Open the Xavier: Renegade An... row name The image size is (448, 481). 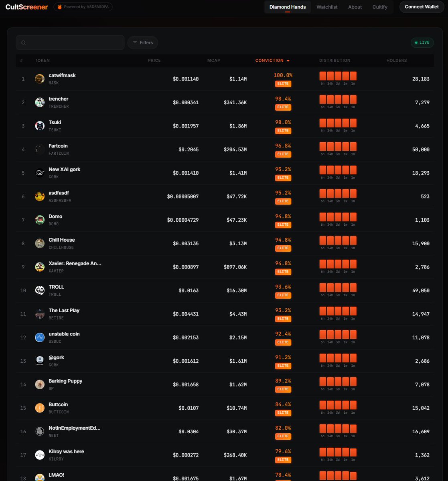[x=75, y=263]
